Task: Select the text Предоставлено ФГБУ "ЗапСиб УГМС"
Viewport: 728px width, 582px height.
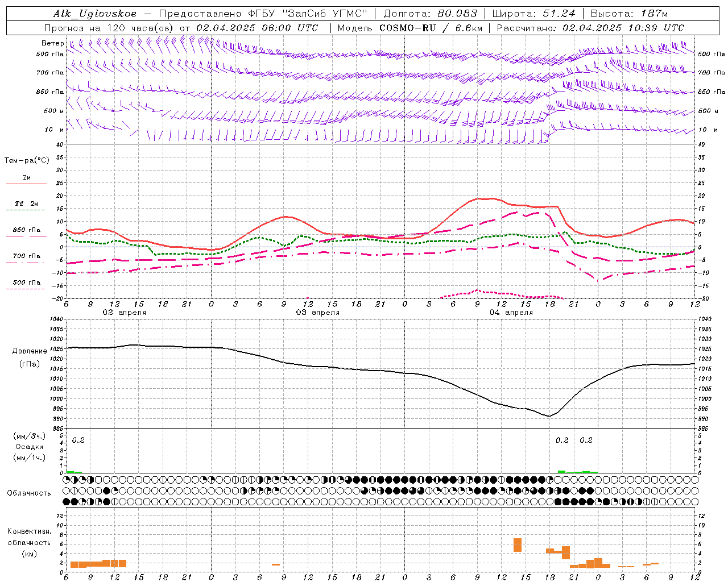Action: pos(263,14)
